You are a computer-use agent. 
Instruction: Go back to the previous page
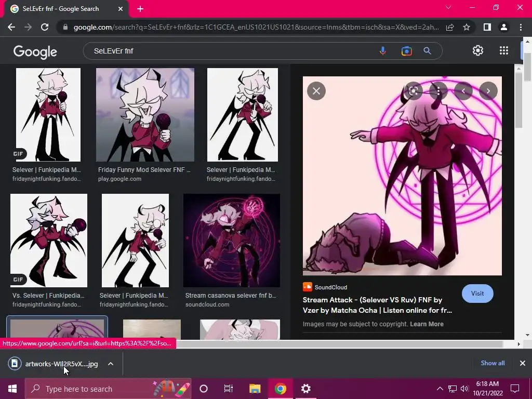(11, 27)
